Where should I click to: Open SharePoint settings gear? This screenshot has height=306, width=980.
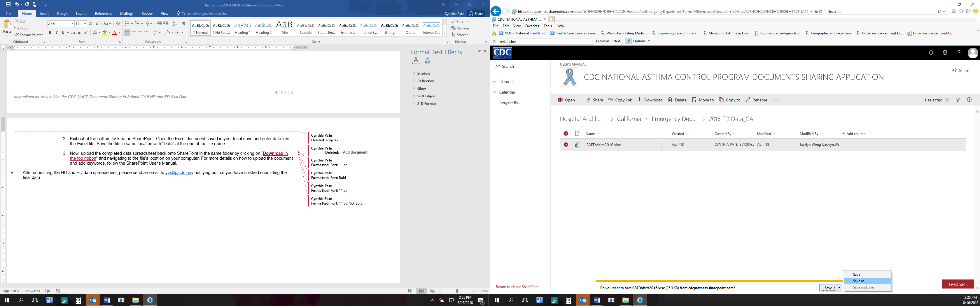[x=945, y=53]
